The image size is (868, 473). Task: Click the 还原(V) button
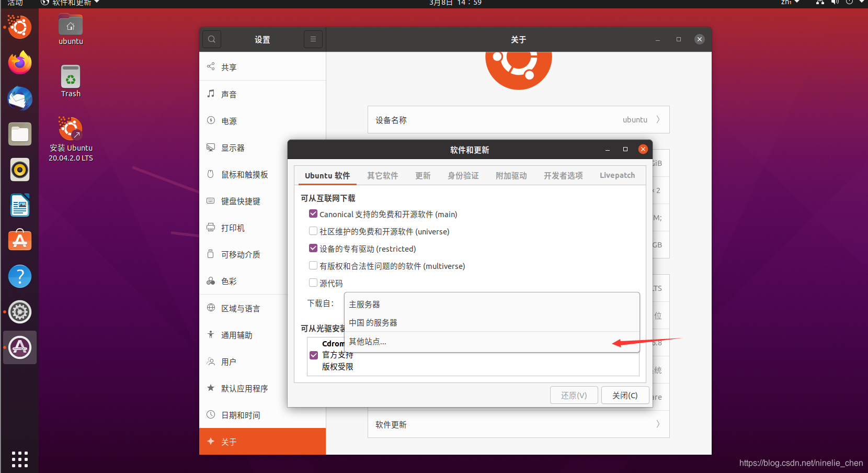574,395
